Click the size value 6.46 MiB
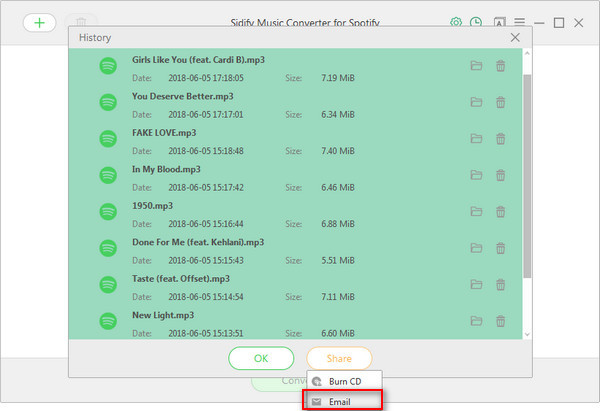This screenshot has height=411, width=600. click(338, 188)
